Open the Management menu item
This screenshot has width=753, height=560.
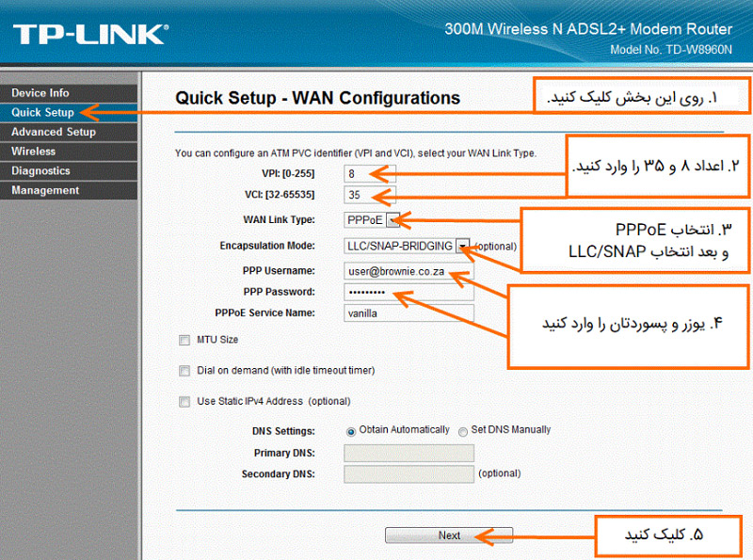tap(45, 190)
